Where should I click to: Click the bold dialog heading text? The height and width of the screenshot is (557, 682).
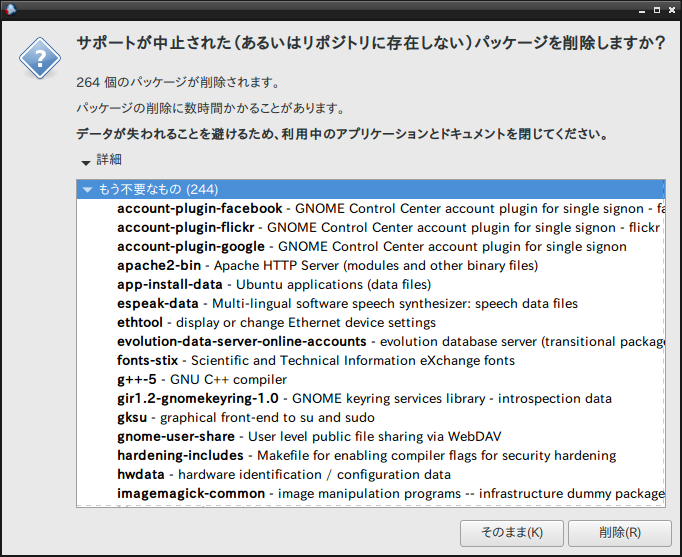(x=371, y=43)
